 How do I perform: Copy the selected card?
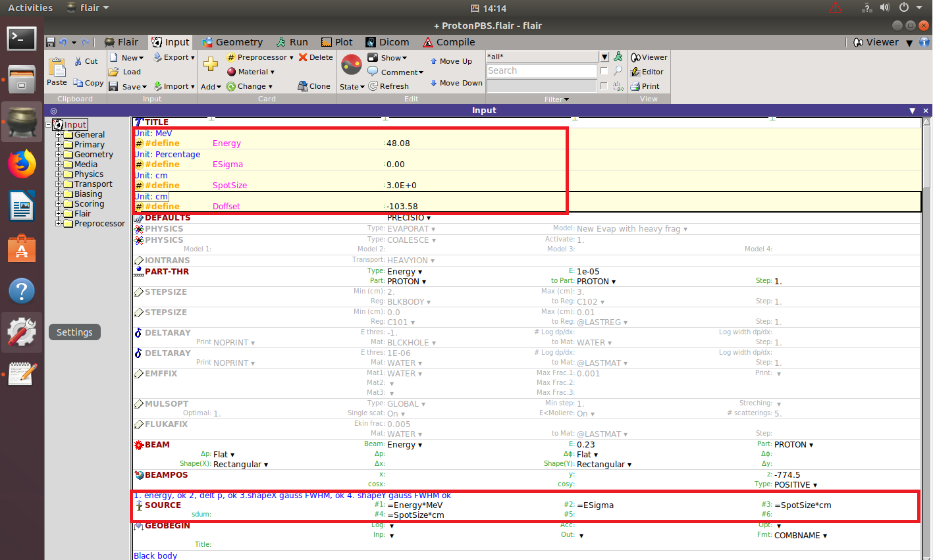(88, 83)
